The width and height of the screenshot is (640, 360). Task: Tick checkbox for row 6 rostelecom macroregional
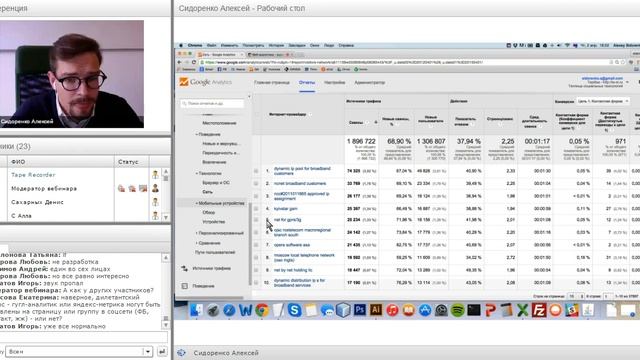[x=256, y=233]
